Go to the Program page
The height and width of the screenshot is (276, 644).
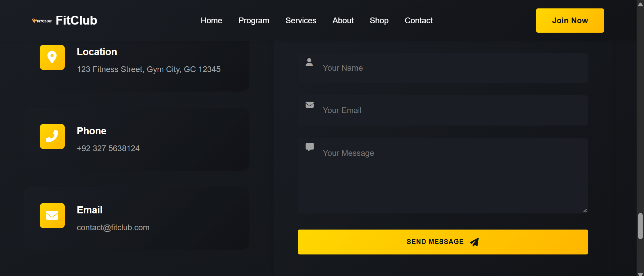click(254, 21)
